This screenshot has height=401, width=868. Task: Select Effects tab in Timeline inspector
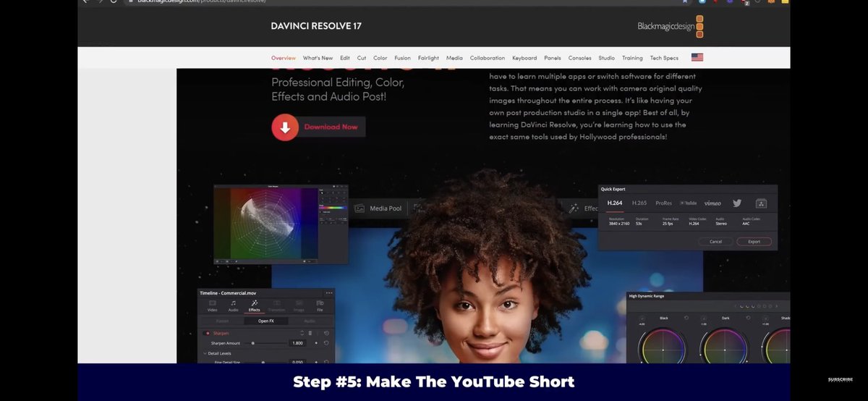coord(255,305)
